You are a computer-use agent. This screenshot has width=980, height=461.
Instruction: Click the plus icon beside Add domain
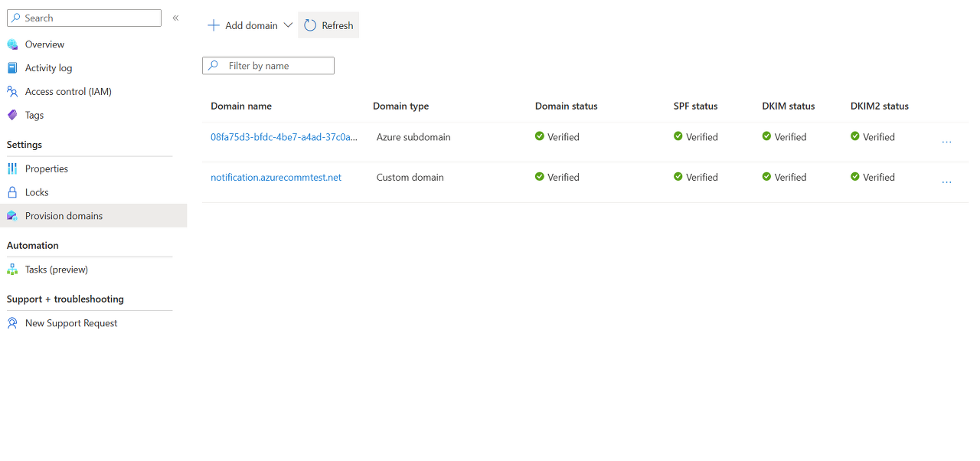214,25
